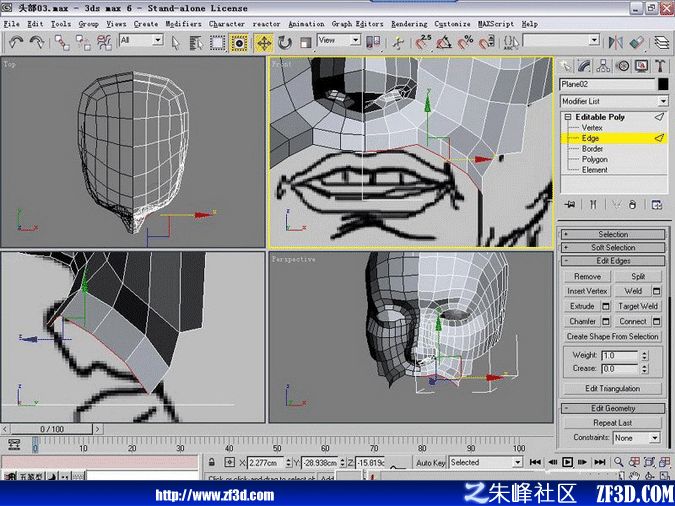675x506 pixels.
Task: Click the Select and Manipulate icon
Action: click(x=398, y=43)
